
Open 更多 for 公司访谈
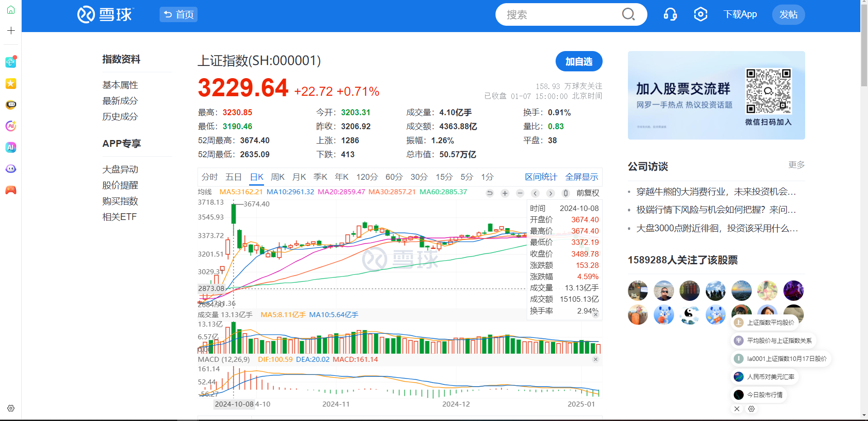point(797,165)
